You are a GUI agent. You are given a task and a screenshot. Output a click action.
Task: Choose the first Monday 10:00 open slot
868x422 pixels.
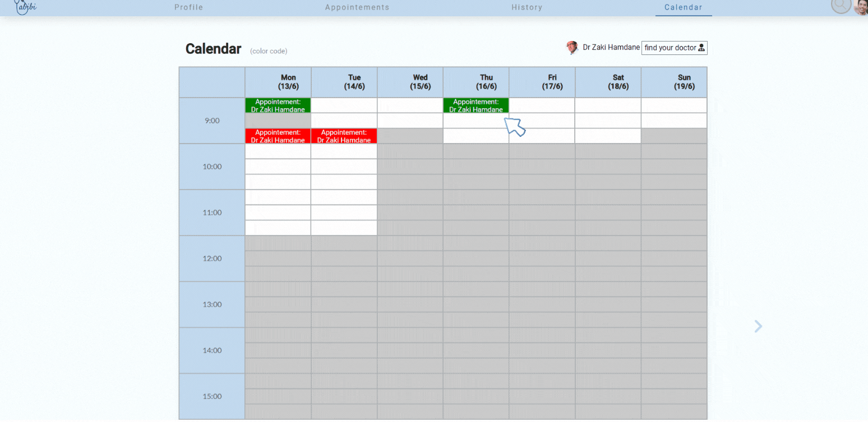click(x=278, y=152)
